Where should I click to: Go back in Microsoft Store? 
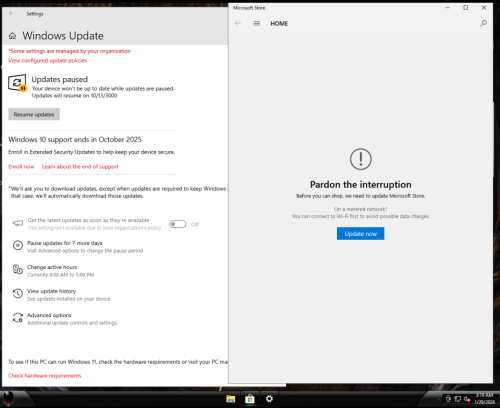pyautogui.click(x=238, y=23)
